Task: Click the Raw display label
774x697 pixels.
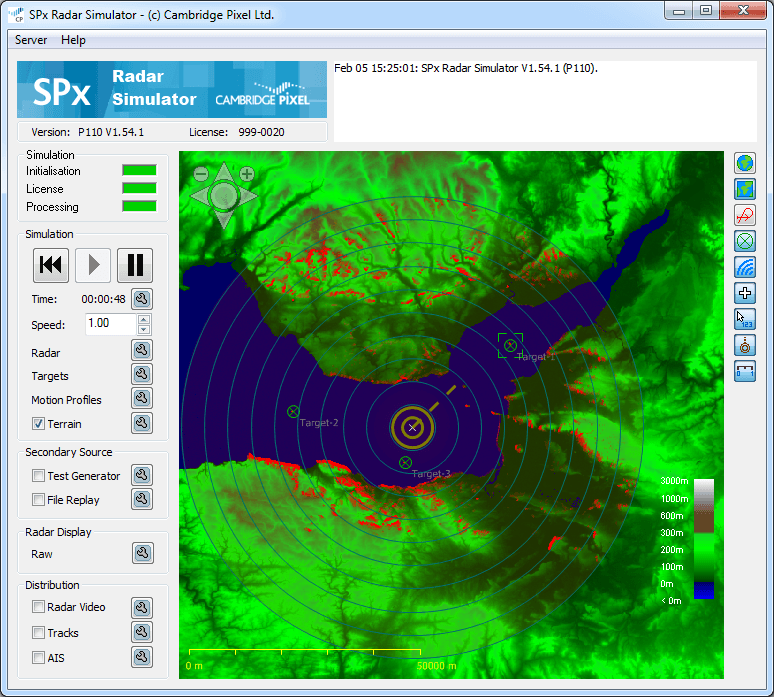Action: pyautogui.click(x=41, y=554)
